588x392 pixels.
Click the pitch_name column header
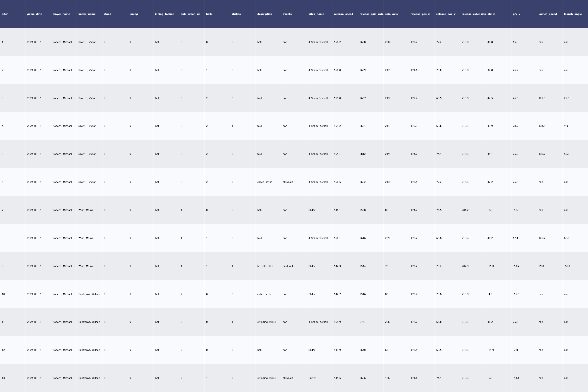316,14
